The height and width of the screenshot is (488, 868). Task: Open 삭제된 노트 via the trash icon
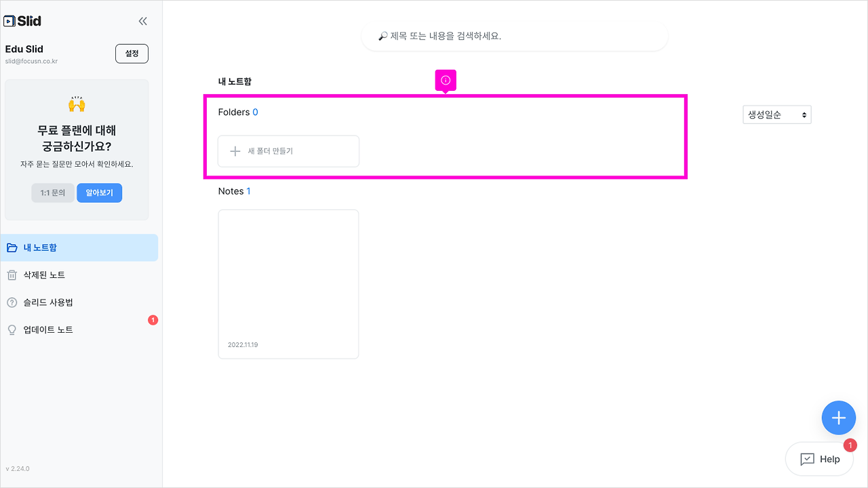pyautogui.click(x=12, y=274)
